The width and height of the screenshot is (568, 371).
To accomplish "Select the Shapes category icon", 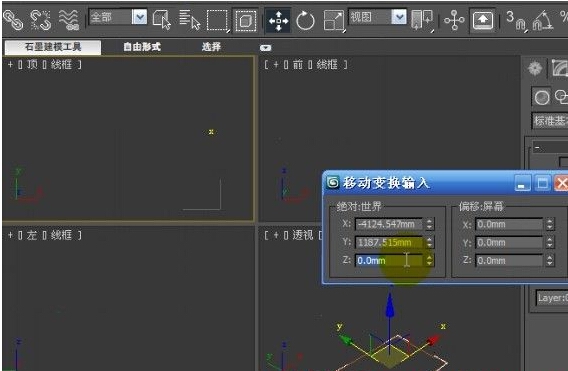I will [x=561, y=97].
